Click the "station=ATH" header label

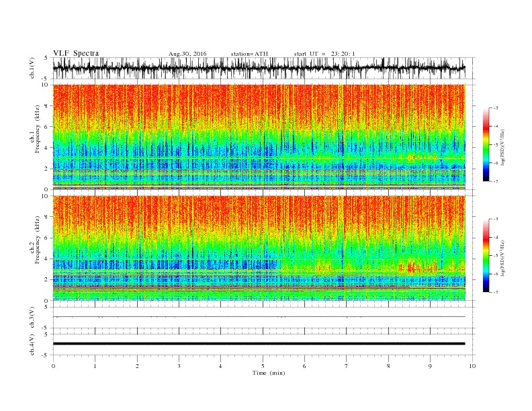(249, 54)
